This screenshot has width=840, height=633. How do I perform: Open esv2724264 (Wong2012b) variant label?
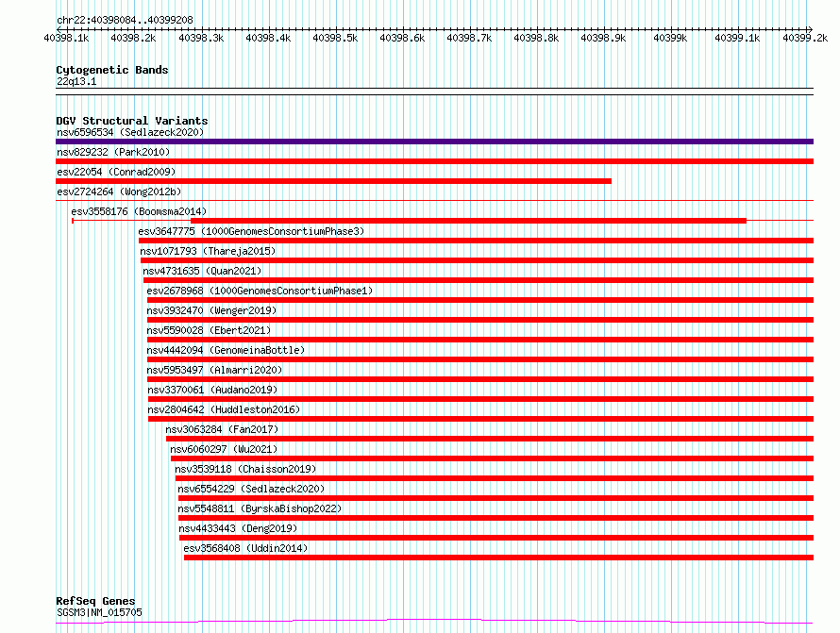click(119, 192)
